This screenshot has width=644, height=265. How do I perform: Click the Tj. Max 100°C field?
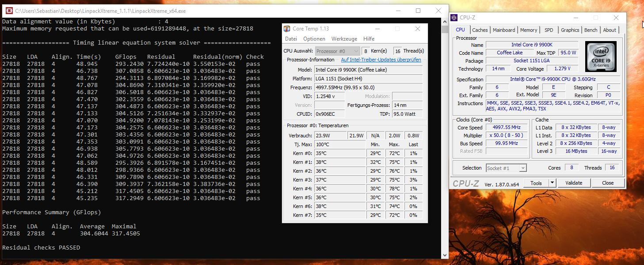point(340,144)
